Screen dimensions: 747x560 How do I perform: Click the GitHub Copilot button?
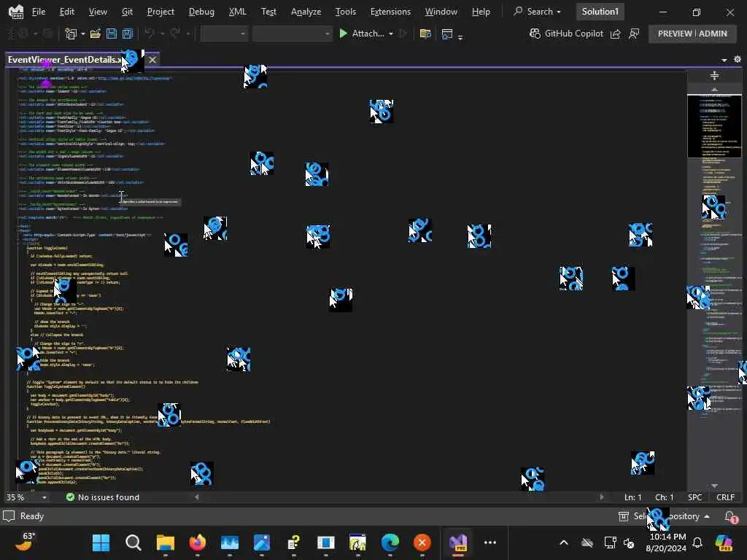click(x=566, y=34)
